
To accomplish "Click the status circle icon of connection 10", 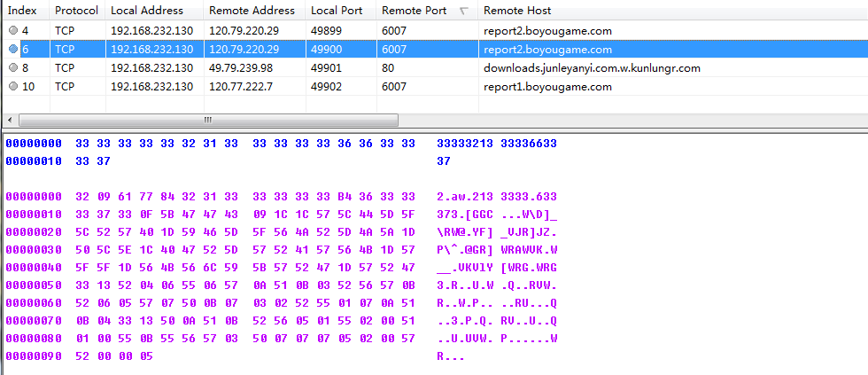I will [x=13, y=86].
